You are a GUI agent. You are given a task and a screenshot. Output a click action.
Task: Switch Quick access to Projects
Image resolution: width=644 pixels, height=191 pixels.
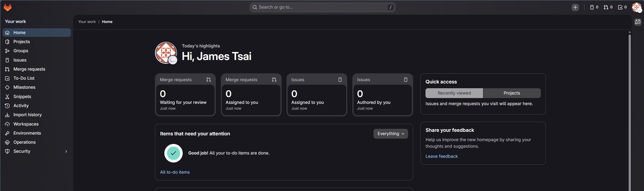pos(512,93)
